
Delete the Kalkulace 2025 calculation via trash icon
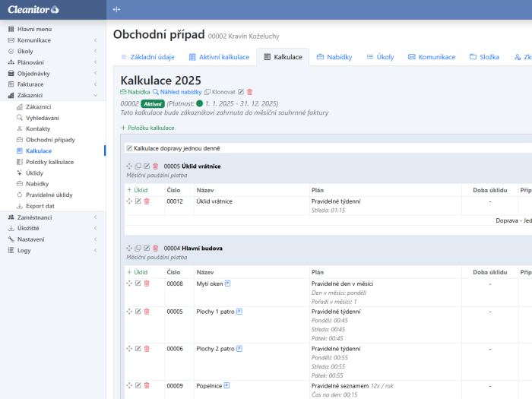249,92
